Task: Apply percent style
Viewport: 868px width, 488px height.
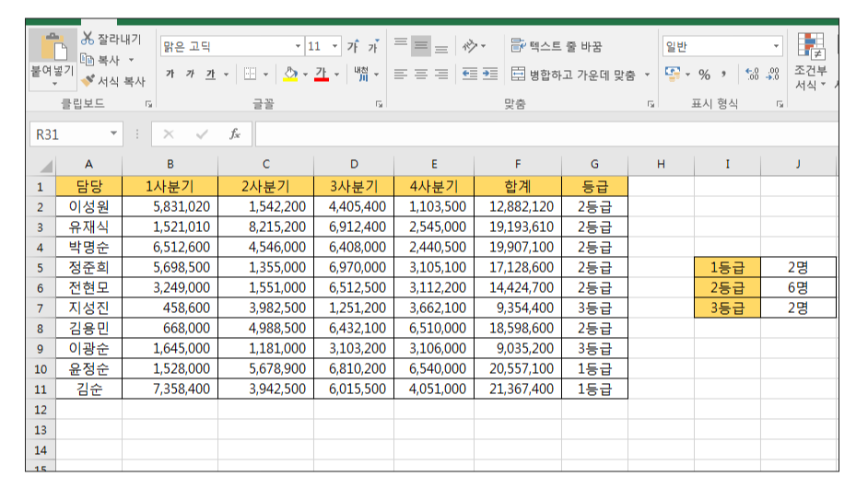Action: (x=704, y=75)
